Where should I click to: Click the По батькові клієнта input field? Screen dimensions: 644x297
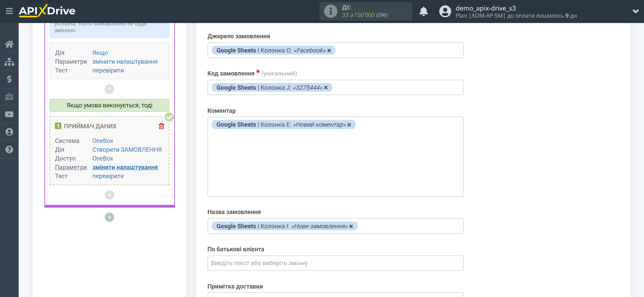pos(335,263)
